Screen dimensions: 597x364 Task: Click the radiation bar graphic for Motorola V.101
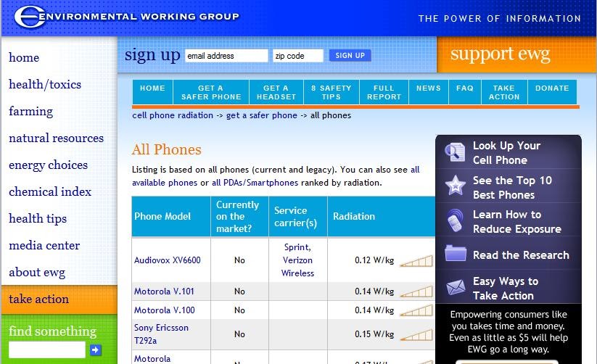coord(416,291)
